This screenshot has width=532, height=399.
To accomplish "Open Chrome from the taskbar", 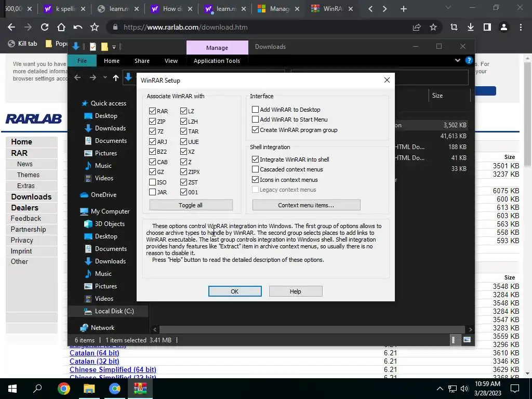I will 63,389.
